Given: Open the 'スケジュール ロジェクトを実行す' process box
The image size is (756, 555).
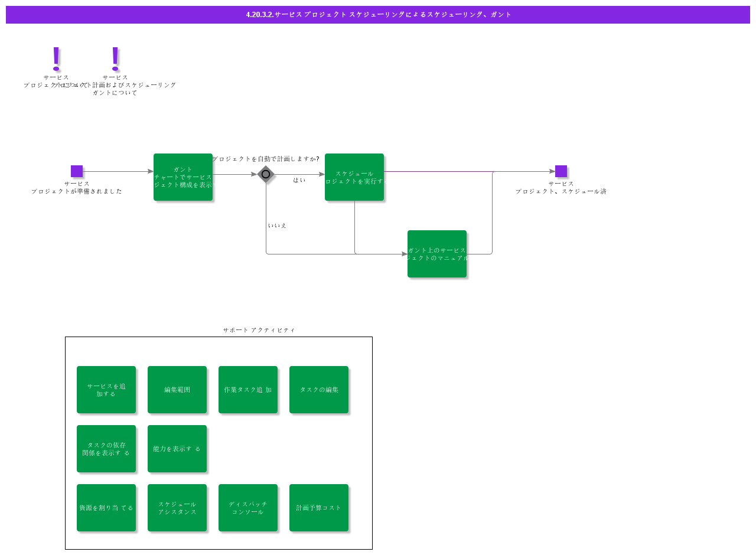Looking at the screenshot, I should (354, 177).
